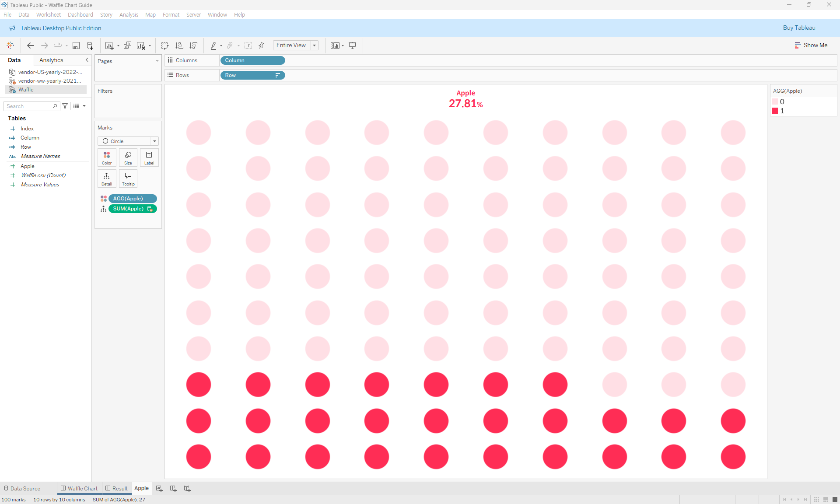The width and height of the screenshot is (840, 504).
Task: Toggle the Show Me panel
Action: coord(811,45)
